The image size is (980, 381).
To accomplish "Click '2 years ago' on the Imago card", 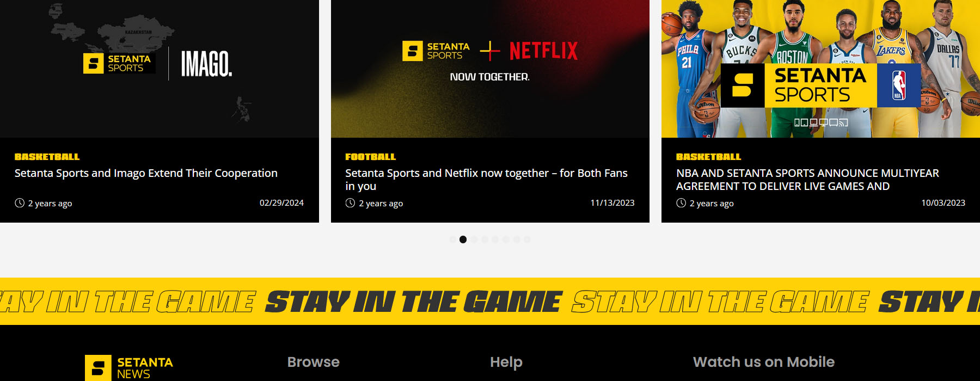I will [50, 204].
